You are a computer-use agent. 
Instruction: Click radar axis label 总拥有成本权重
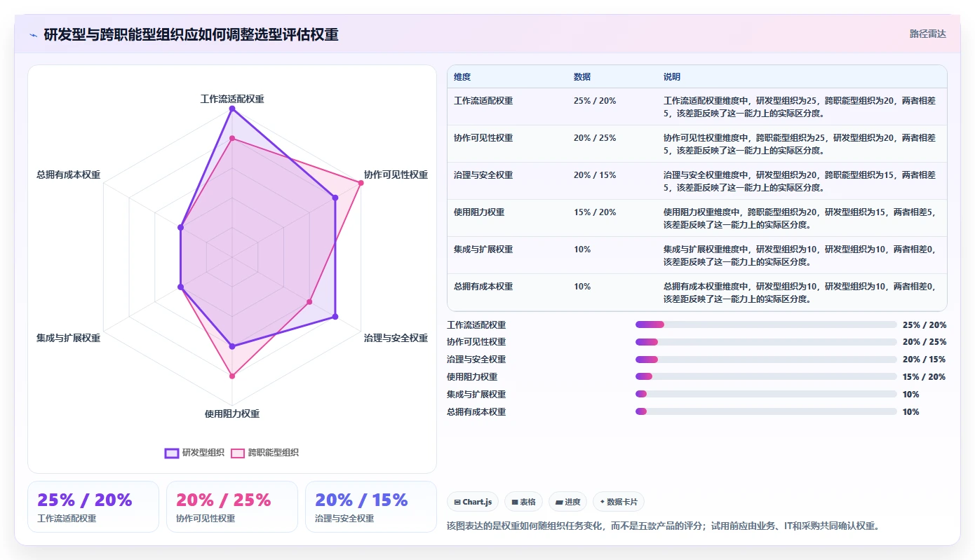click(68, 175)
